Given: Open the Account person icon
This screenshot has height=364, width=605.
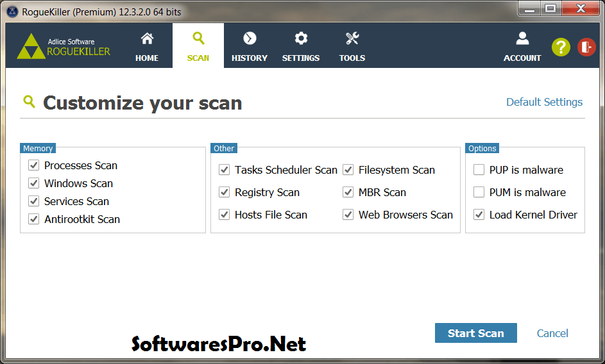Looking at the screenshot, I should [522, 38].
